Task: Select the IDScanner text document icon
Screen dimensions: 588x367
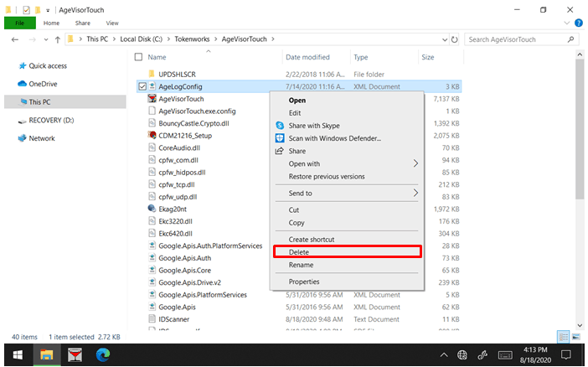Action: [x=152, y=319]
